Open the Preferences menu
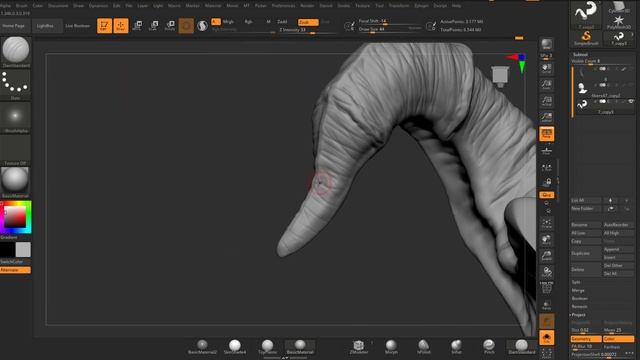This screenshot has width=640, height=360. pyautogui.click(x=283, y=6)
